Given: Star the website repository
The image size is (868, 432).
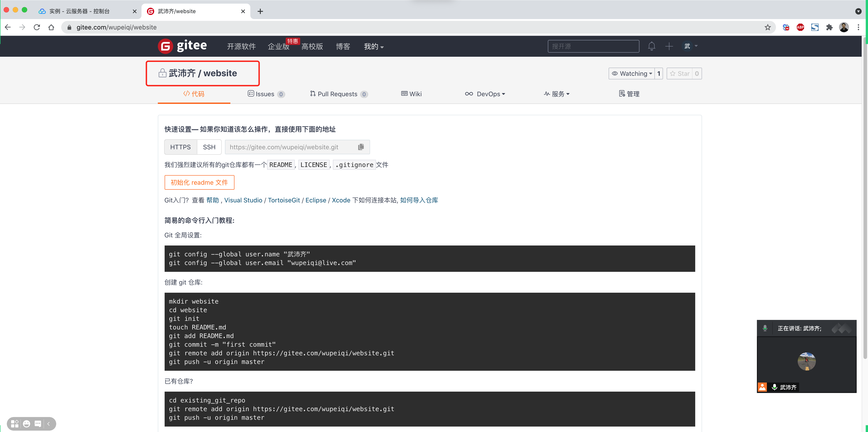Looking at the screenshot, I should pos(680,74).
